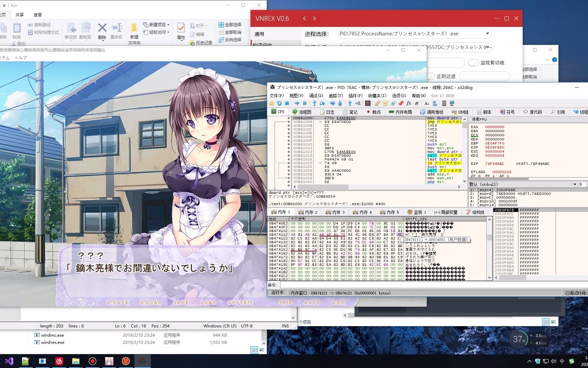Click the Step Into icon
The width and height of the screenshot is (588, 368).
pyautogui.click(x=314, y=103)
